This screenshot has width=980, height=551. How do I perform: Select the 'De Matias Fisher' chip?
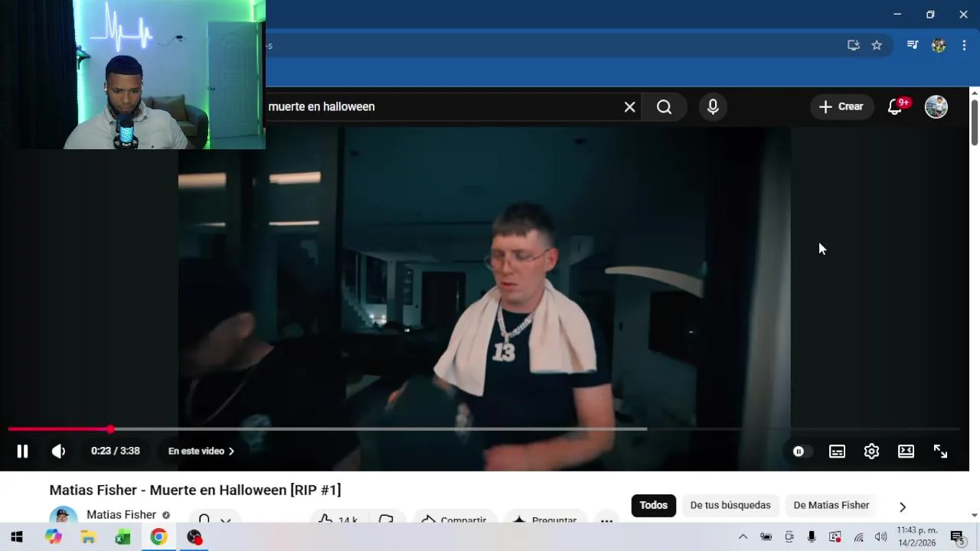point(831,505)
